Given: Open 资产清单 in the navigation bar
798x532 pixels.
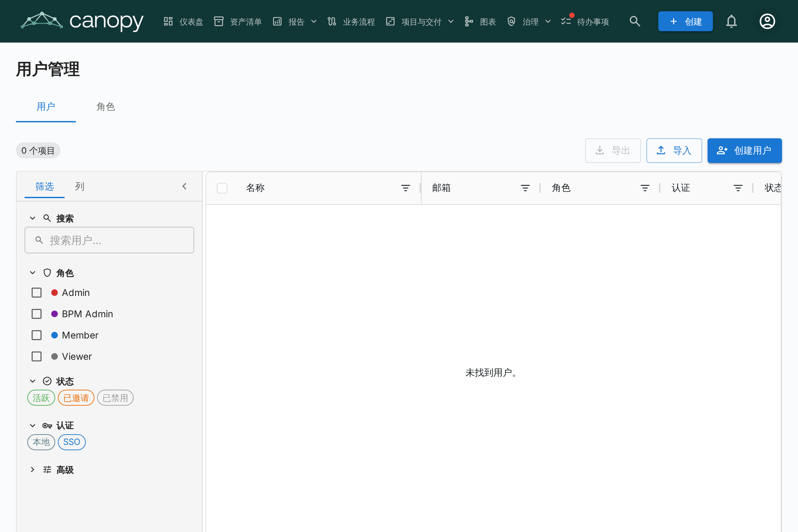Looking at the screenshot, I should click(x=238, y=21).
